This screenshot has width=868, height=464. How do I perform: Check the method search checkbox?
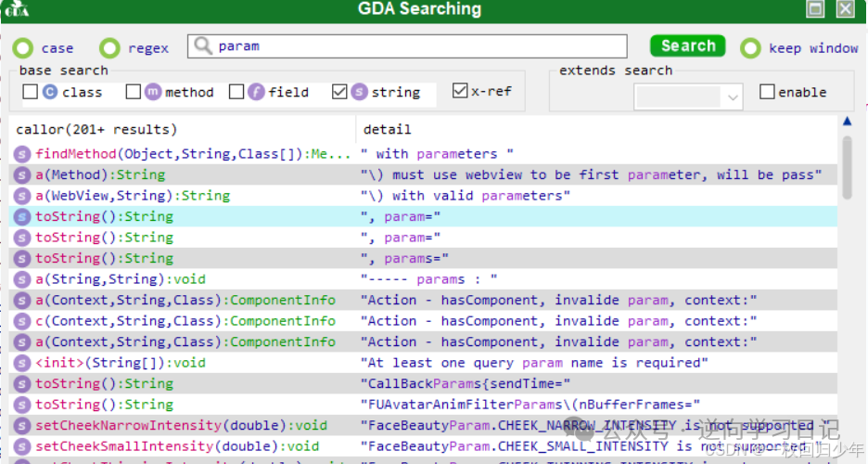point(134,91)
